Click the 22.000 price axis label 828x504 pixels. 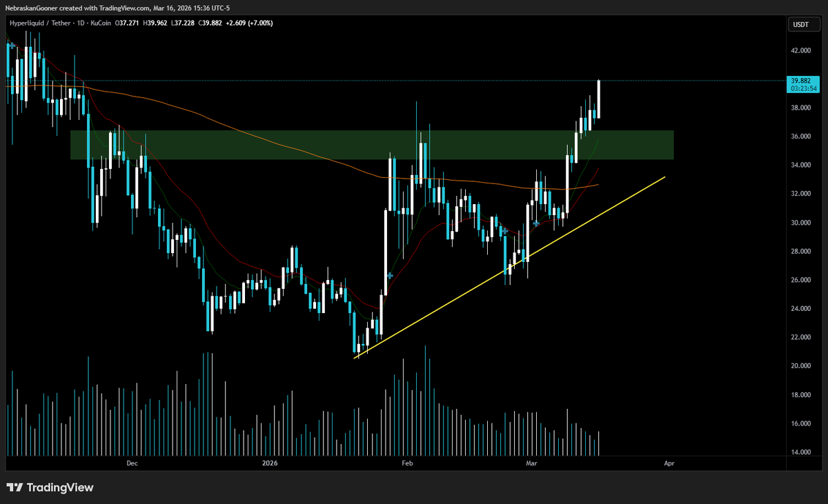tap(801, 338)
